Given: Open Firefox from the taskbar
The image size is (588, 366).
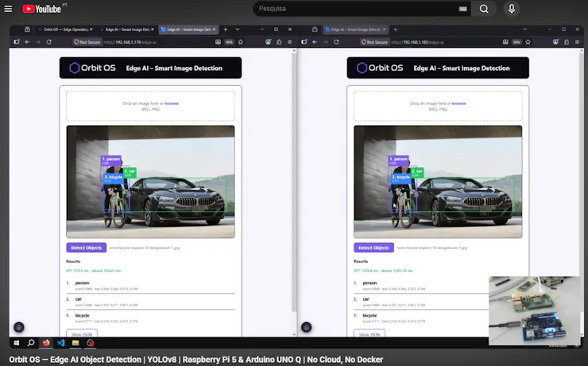Looking at the screenshot, I should point(46,343).
